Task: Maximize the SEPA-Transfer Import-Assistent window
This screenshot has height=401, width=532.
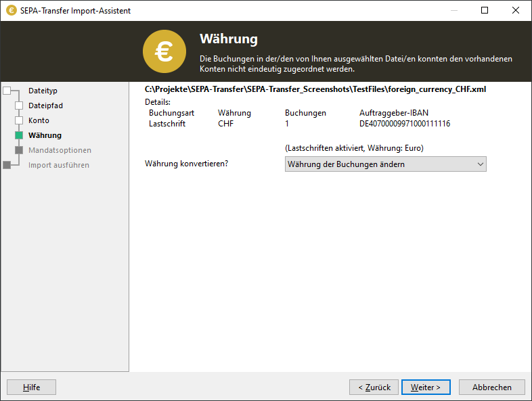Action: pos(485,10)
